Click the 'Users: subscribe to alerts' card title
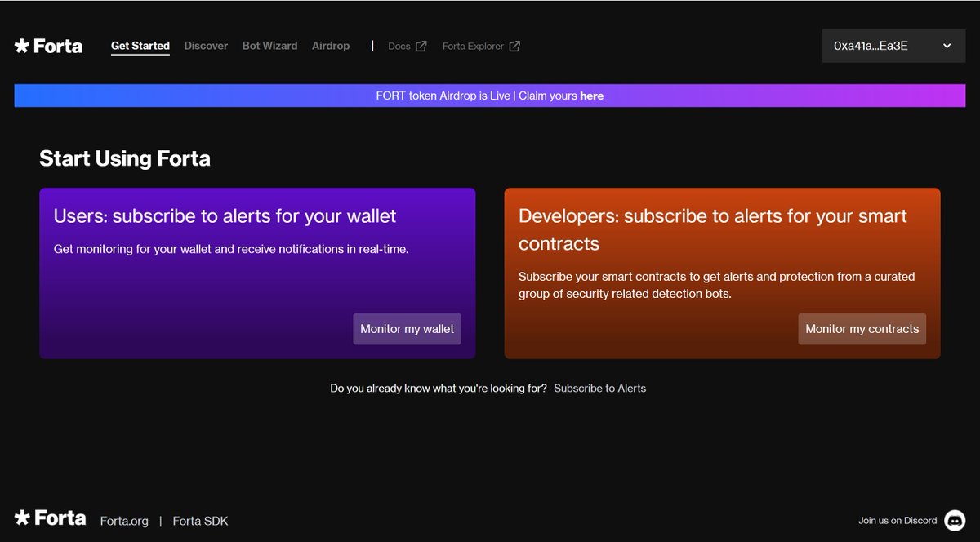 pos(225,216)
